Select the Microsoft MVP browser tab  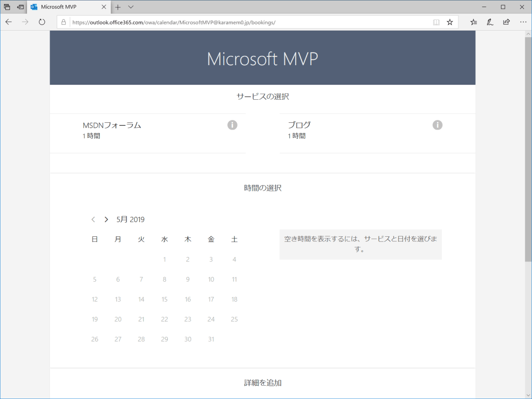coord(69,7)
